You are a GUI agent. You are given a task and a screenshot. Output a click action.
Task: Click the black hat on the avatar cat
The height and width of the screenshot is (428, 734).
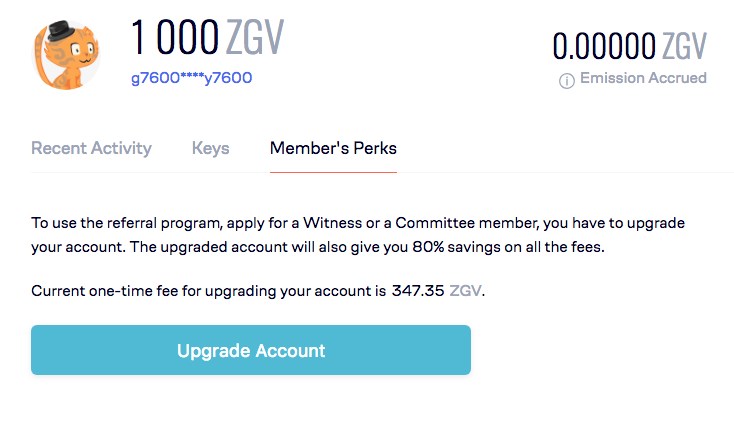pyautogui.click(x=60, y=31)
